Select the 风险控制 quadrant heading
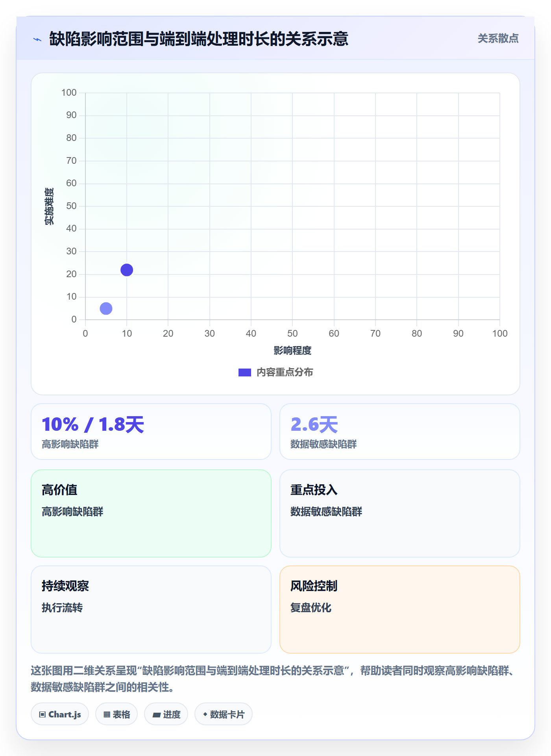This screenshot has height=756, width=551. click(x=314, y=586)
